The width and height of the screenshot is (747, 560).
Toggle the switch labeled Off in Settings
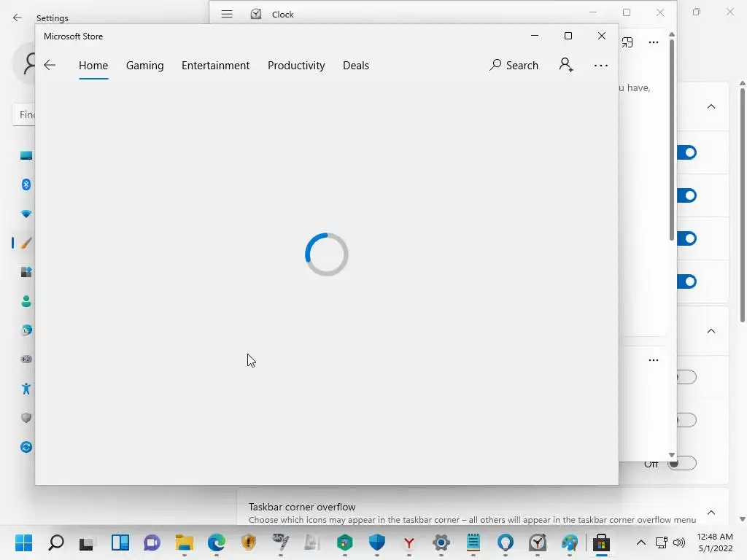[682, 463]
